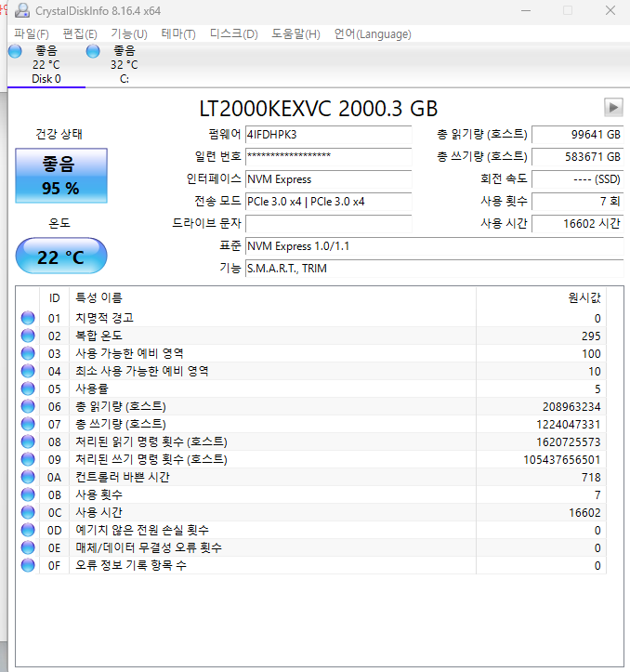Switch to the C: drive tab
The width and height of the screenshot is (630, 672).
click(x=124, y=65)
